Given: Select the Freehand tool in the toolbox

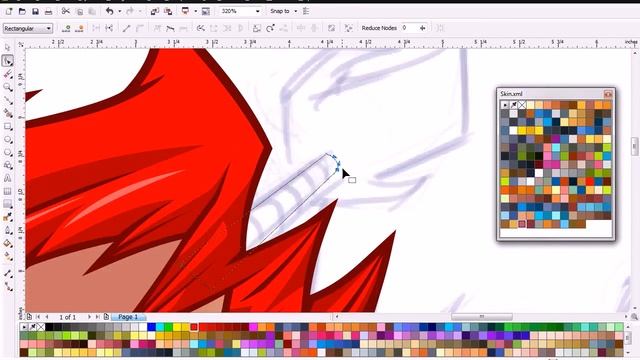Looking at the screenshot, I should 7,100.
